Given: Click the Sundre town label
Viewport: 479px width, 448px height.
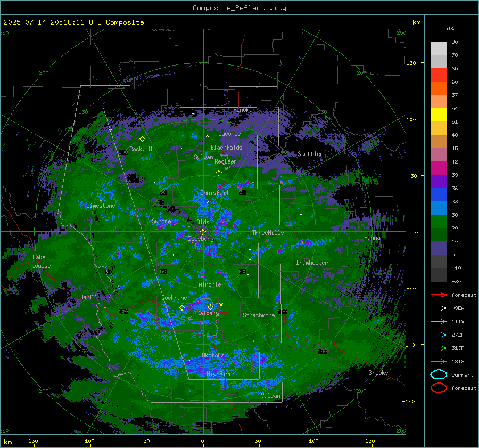Looking at the screenshot, I should 161,221.
